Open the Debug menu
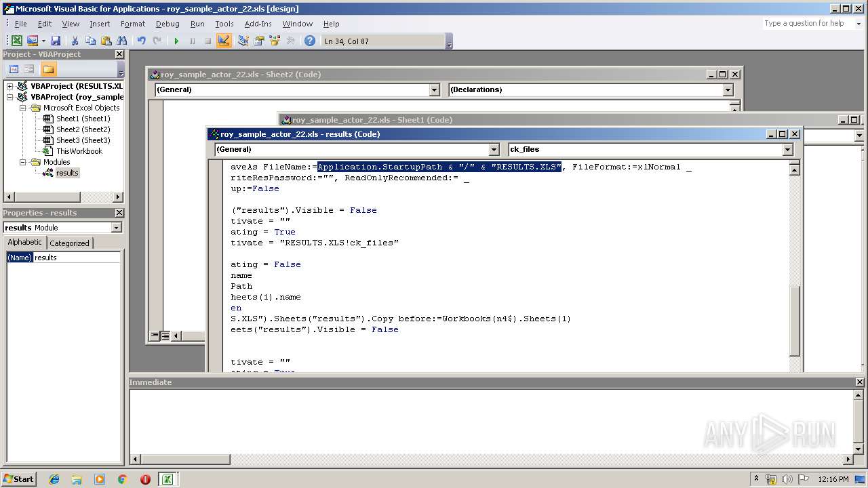 (x=167, y=24)
